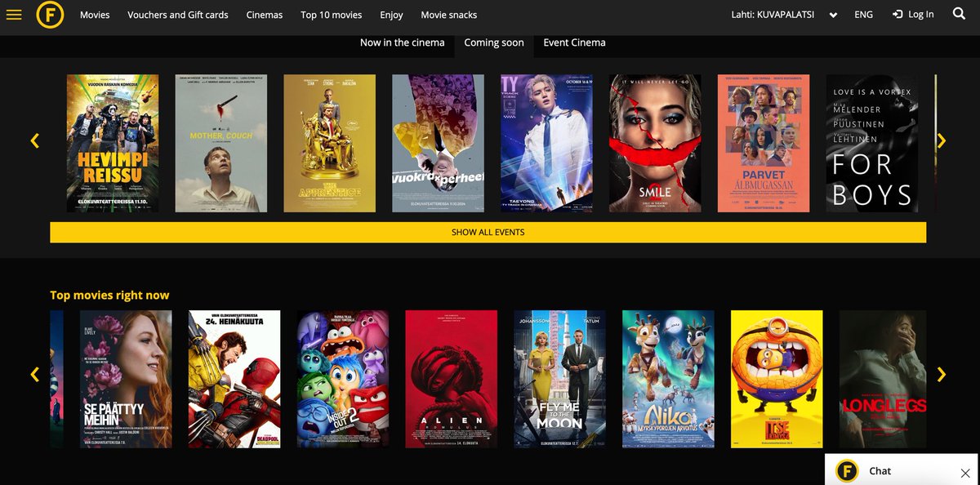Open the Longlegs poster
The image size is (980, 485).
(883, 379)
